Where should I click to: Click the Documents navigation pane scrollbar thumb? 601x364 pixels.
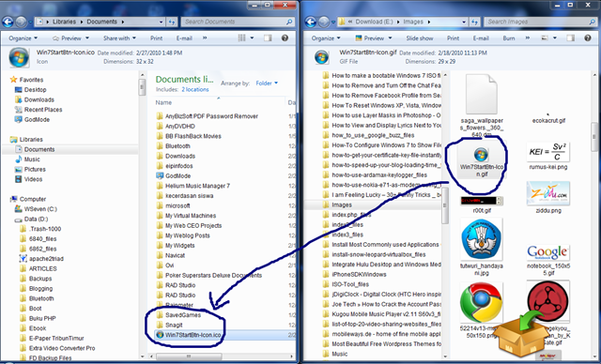click(142, 87)
